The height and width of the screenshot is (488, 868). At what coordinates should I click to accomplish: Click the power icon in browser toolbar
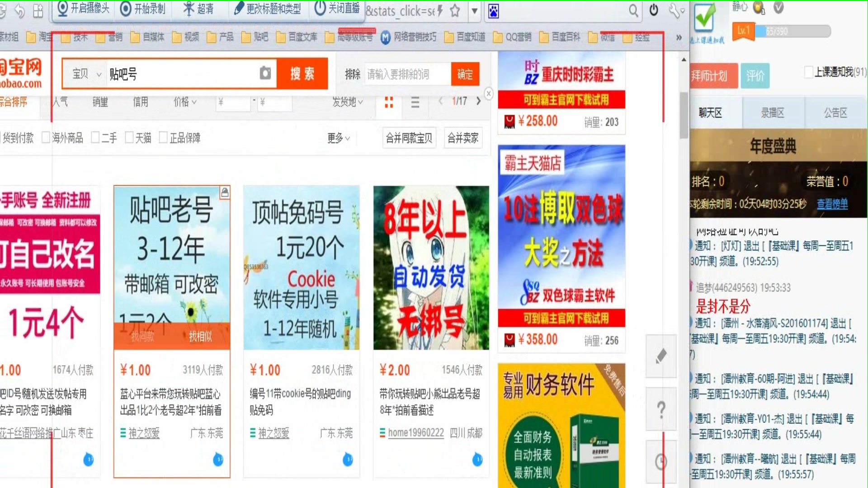click(654, 10)
